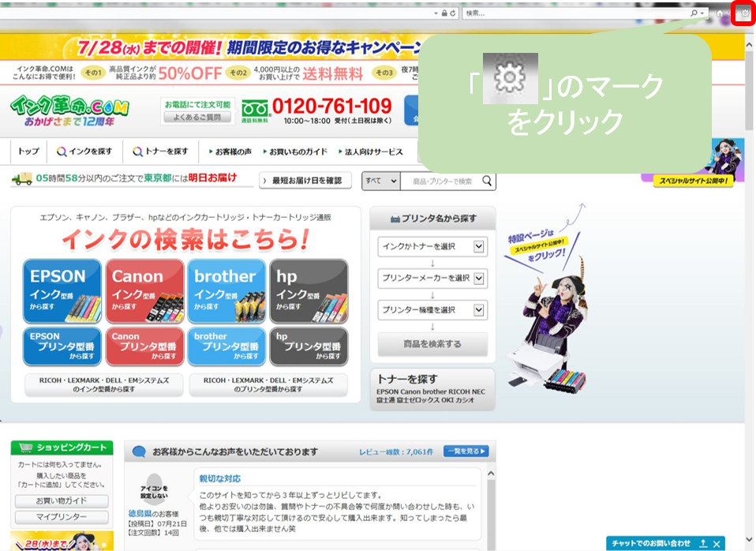This screenshot has width=756, height=551.
Task: Click the customer voice speech bubble icon
Action: (x=139, y=452)
